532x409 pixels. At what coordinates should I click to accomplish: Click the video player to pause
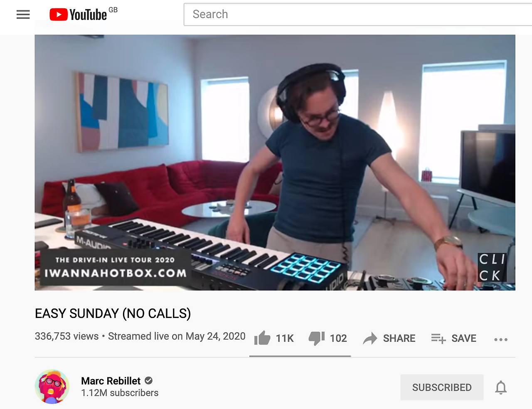[x=275, y=163]
